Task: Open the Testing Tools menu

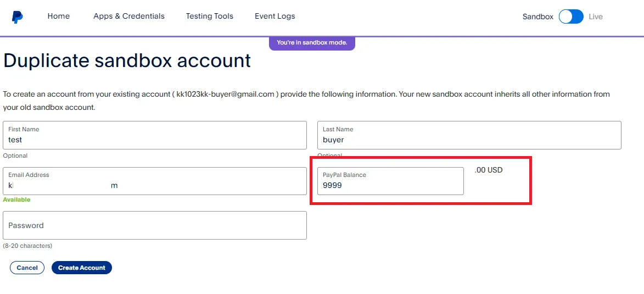Action: (x=210, y=16)
